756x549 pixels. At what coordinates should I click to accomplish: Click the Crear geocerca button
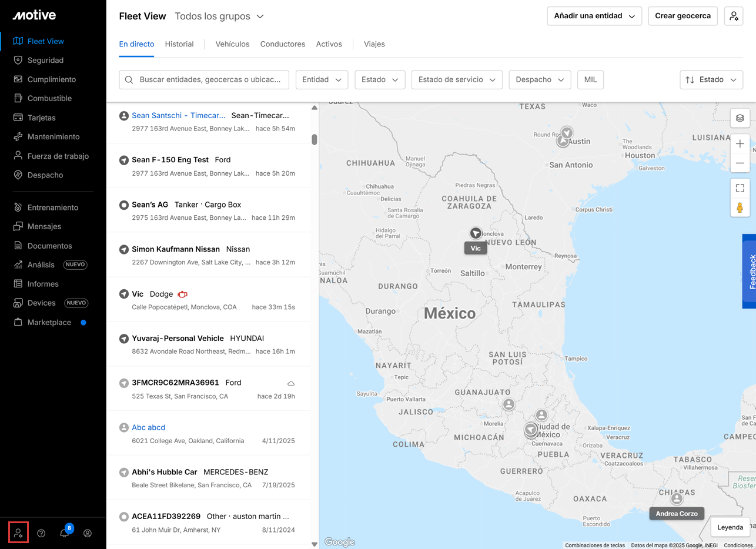(x=683, y=16)
